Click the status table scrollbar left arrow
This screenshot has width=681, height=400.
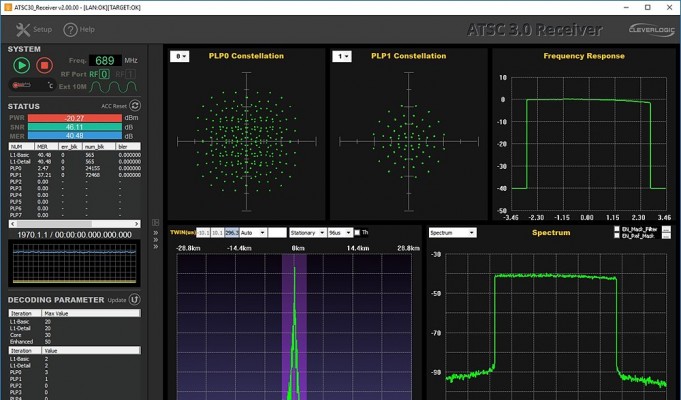click(13, 224)
